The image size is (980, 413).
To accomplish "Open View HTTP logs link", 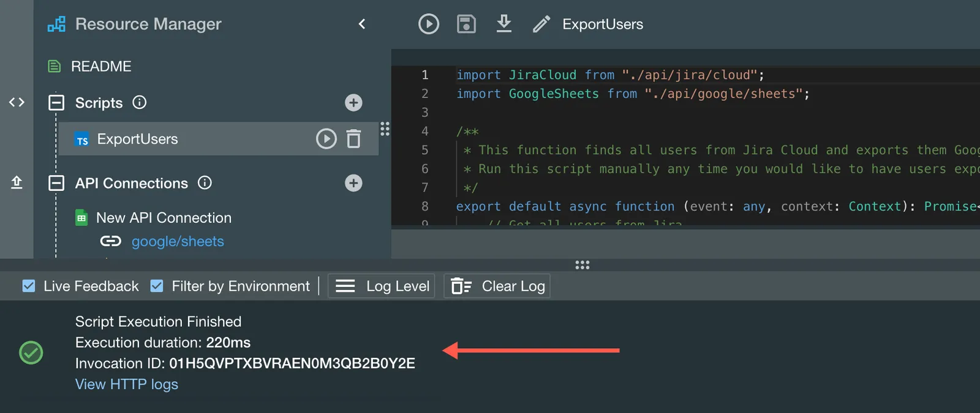I will pos(127,384).
